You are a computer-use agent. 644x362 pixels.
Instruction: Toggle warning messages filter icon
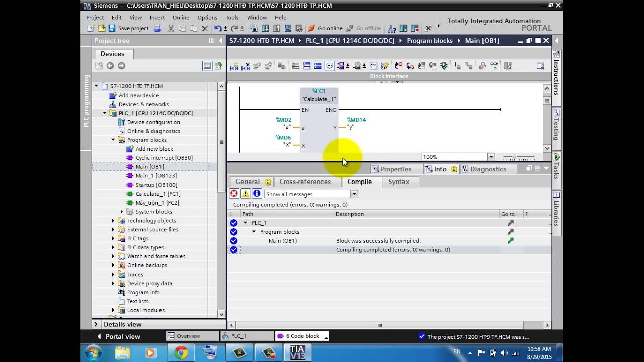(x=246, y=194)
